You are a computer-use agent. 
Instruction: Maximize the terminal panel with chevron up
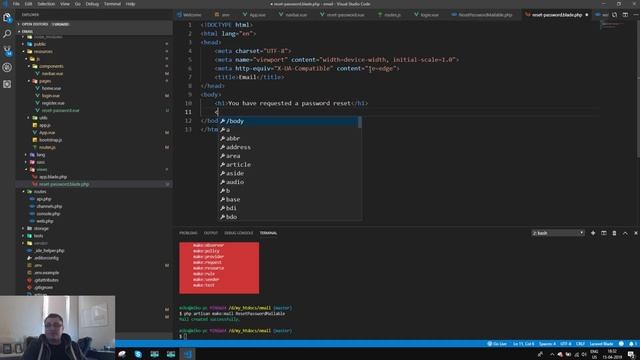[x=625, y=233]
